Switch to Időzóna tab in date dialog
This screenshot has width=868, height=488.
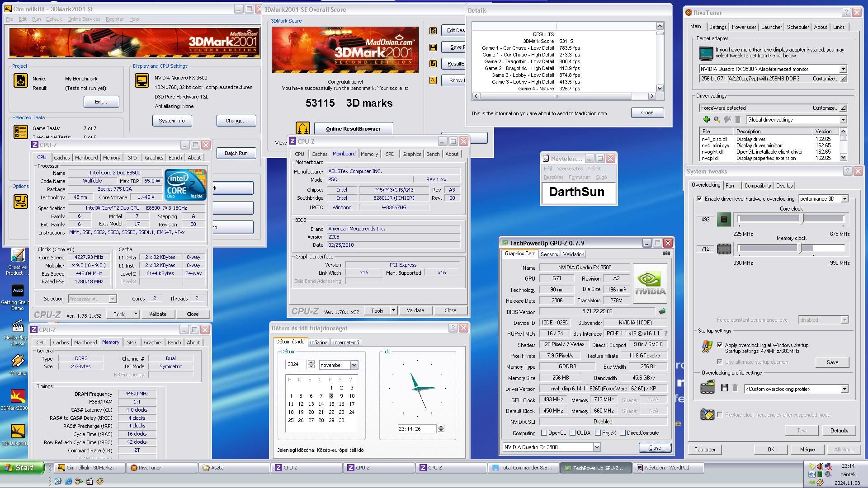(318, 343)
